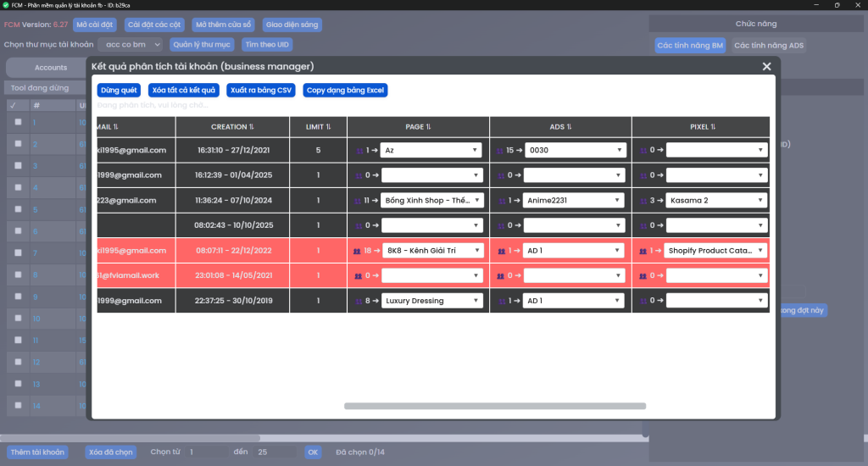Sort results by the CREATION column
Screen dimensions: 868x466
pyautogui.click(x=232, y=127)
